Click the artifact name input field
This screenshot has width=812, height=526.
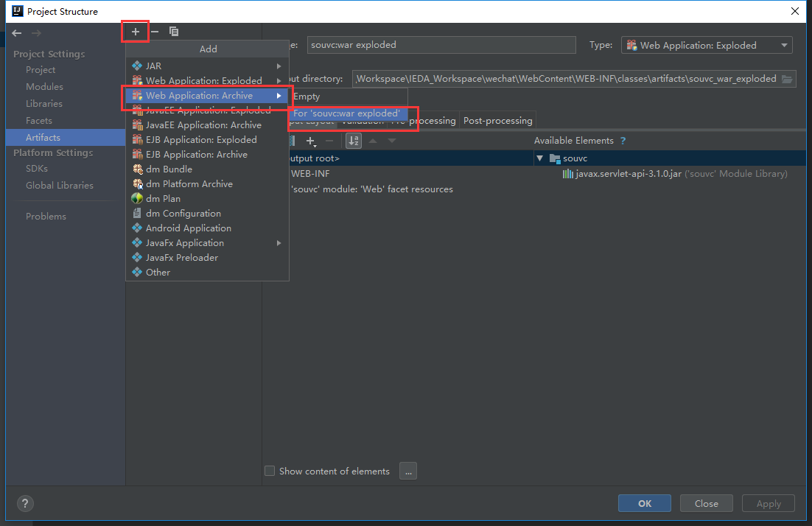pos(441,45)
